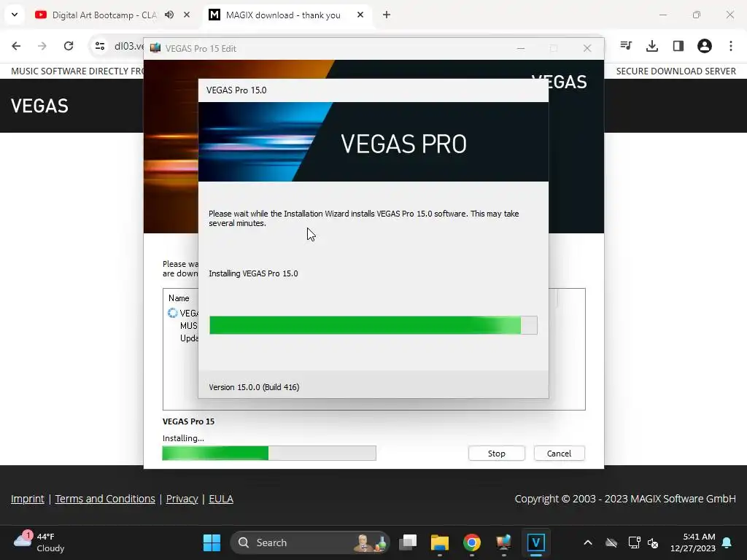Click the spinning status icon in the Name list
The height and width of the screenshot is (560, 747).
tap(172, 313)
